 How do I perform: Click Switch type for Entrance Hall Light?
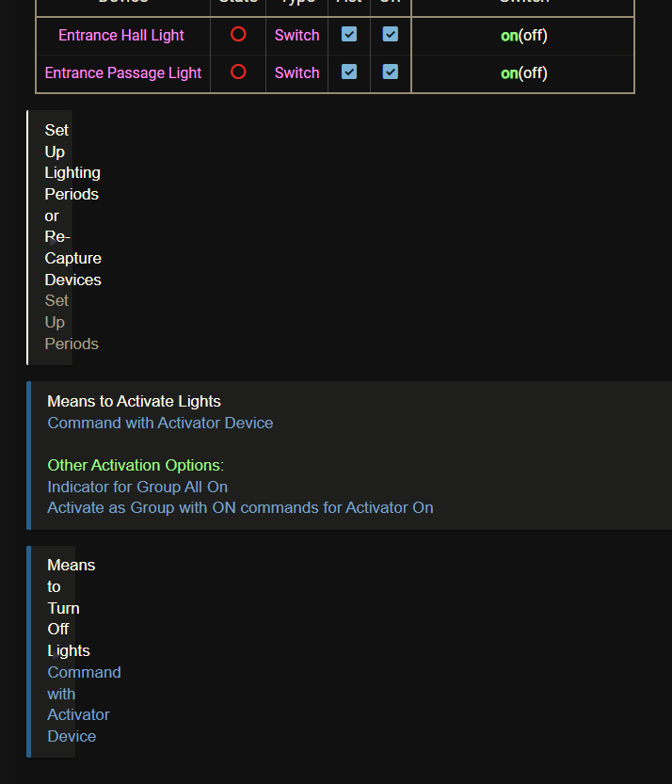point(297,36)
